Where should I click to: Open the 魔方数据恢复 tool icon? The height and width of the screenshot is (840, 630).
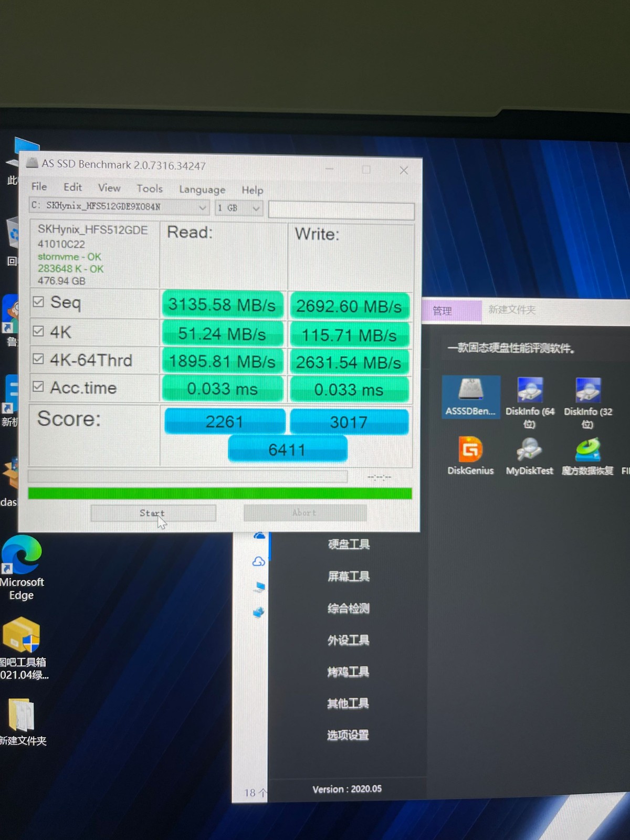click(x=587, y=456)
